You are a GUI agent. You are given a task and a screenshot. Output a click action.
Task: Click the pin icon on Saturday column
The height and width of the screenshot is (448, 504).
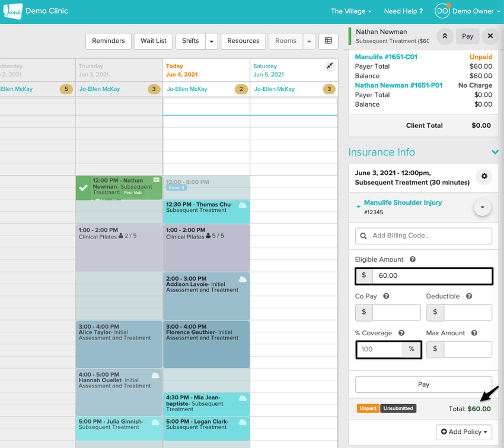tap(330, 66)
